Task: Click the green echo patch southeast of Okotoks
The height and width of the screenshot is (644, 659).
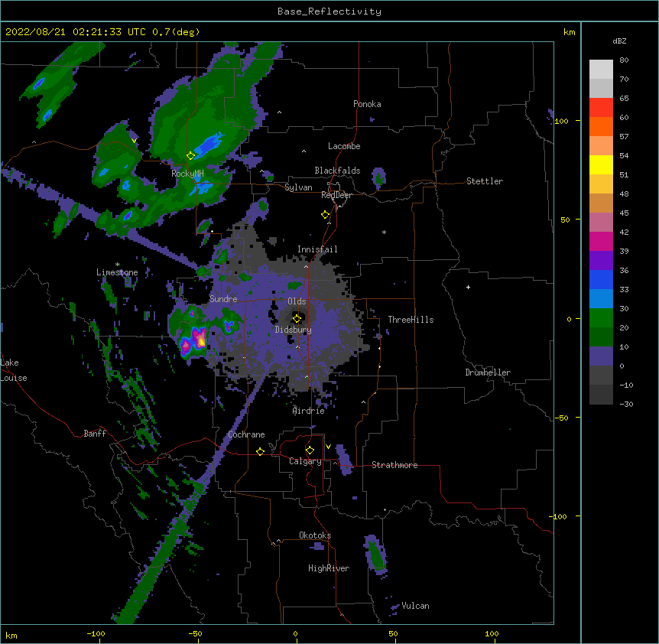Action: (x=375, y=554)
